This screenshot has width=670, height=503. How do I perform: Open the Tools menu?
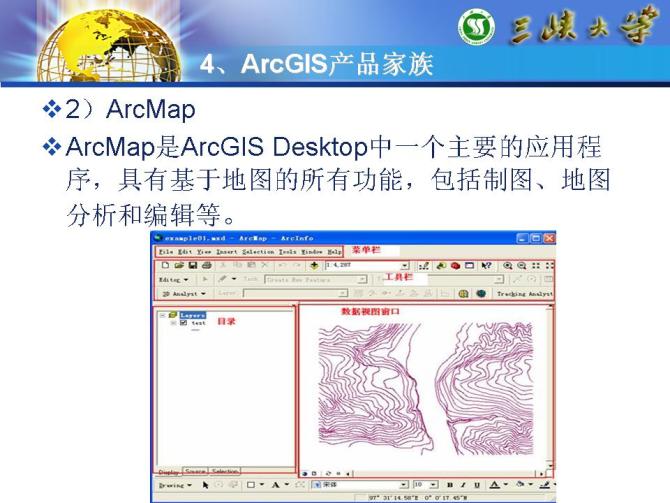[x=288, y=252]
